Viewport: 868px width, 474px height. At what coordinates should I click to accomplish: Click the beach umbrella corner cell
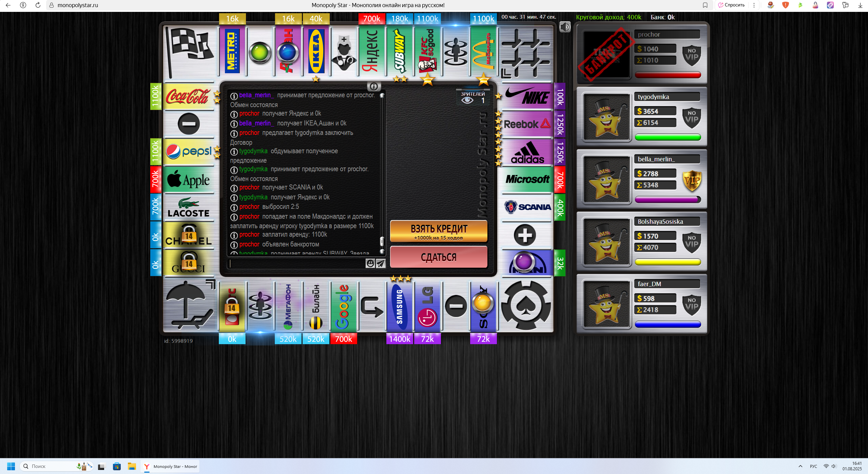191,305
